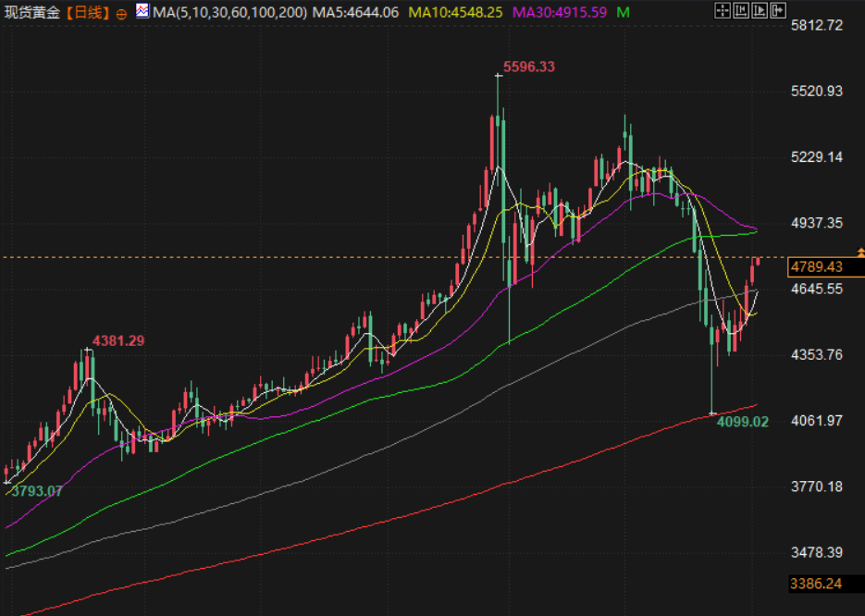Click the 4061.97 axis price
Screen dimensions: 865x616
click(817, 420)
